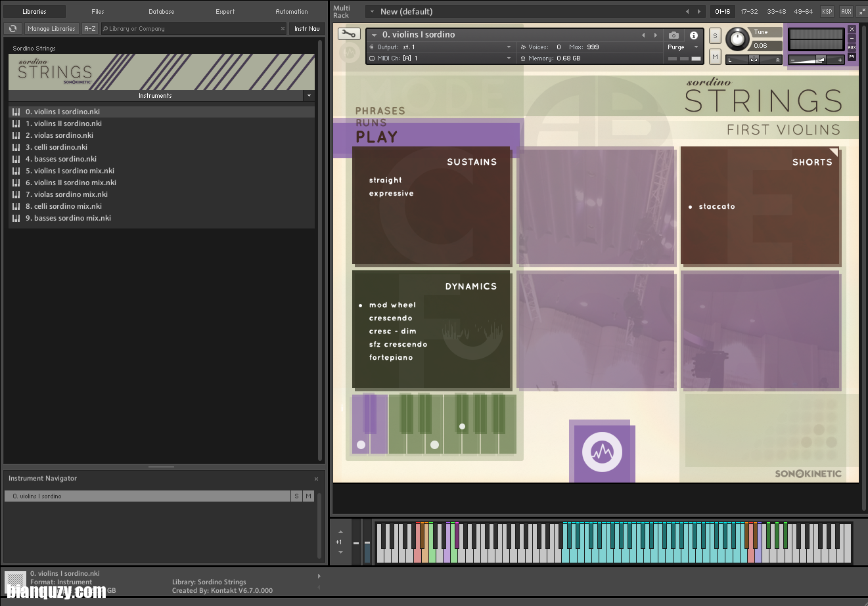
Task: Open multi preset New (default) dropdown
Action: coord(372,12)
